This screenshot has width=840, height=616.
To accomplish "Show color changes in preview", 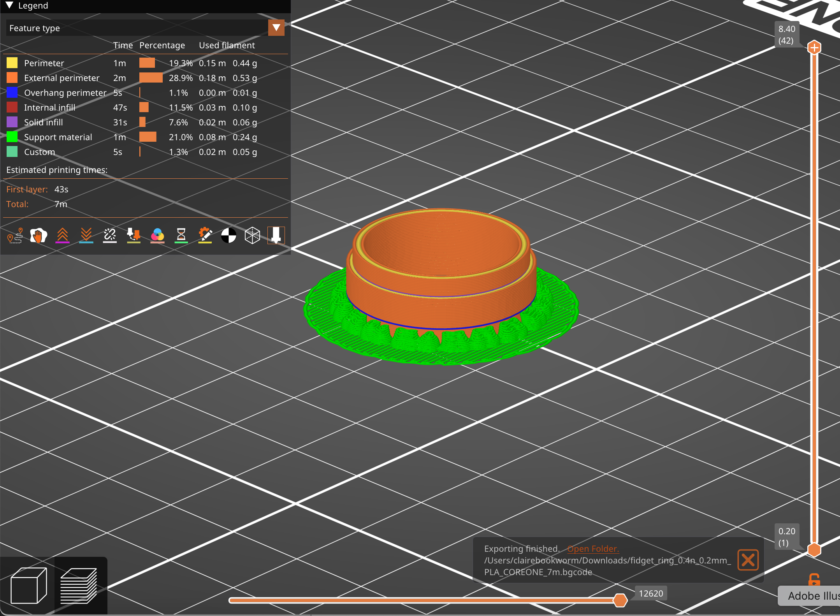I will point(157,236).
